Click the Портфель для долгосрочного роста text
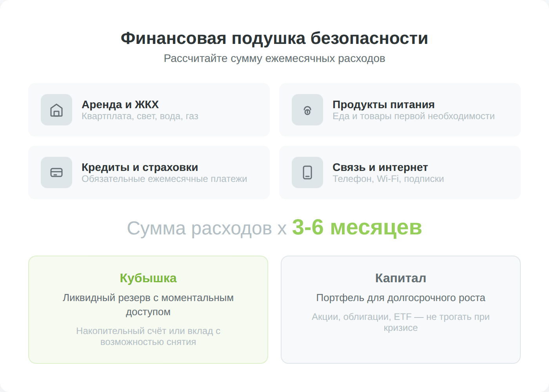Viewport: 549px width, 392px height. (x=400, y=298)
